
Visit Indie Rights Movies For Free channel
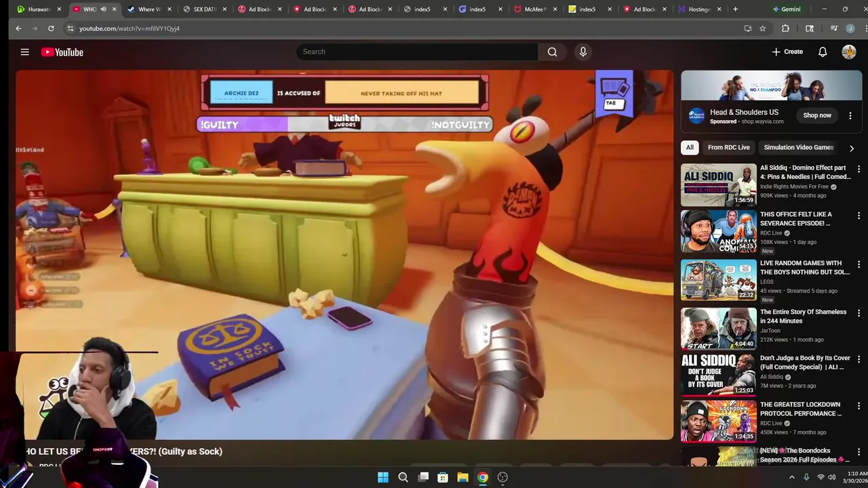[x=794, y=186]
